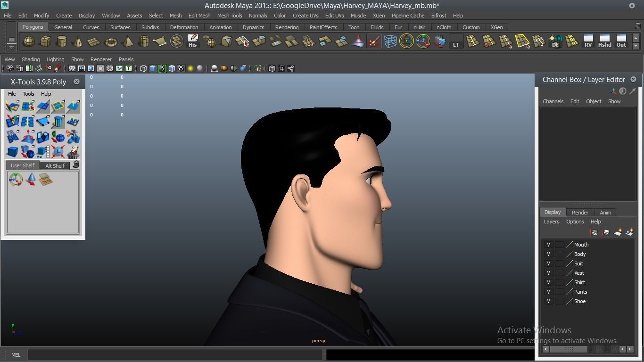The image size is (644, 362).
Task: Click the blue wireframe lattice shelf icon
Action: click(390, 41)
